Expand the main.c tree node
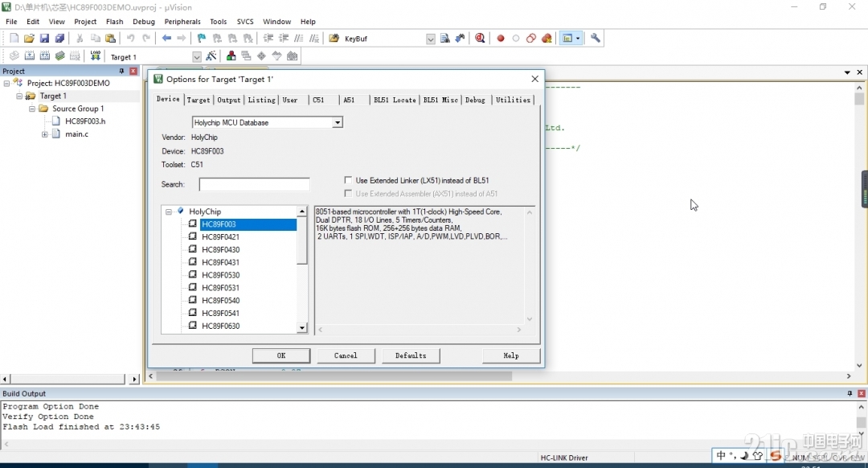868x468 pixels. [x=45, y=134]
